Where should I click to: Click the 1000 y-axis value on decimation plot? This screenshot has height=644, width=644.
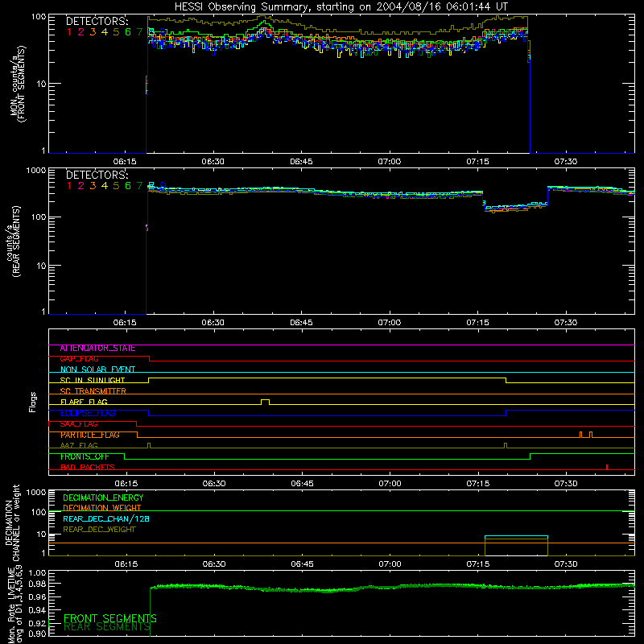[36, 493]
